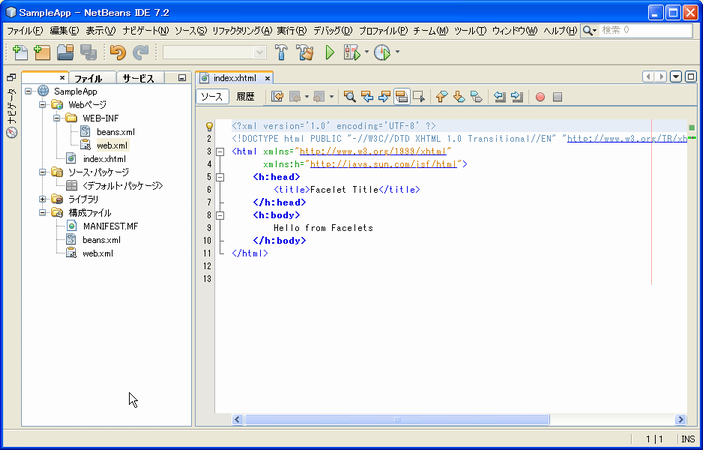Click the lightbulb hint on line 1

point(209,126)
